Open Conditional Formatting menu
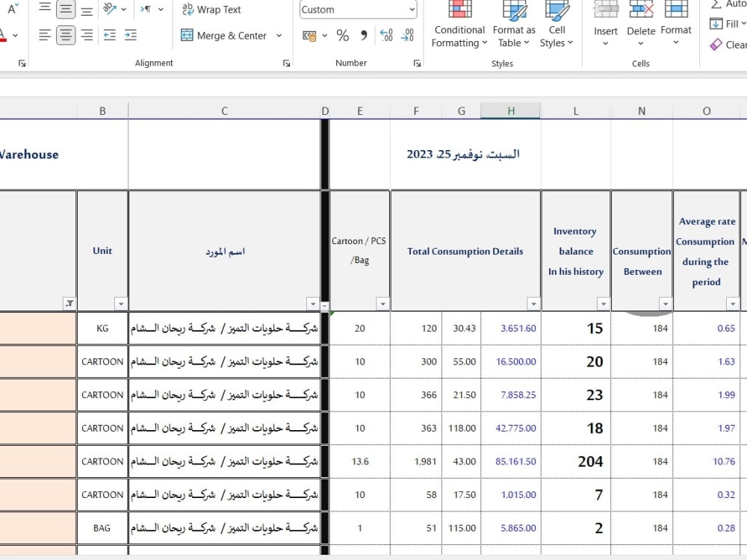The width and height of the screenshot is (747, 560). pos(459,25)
